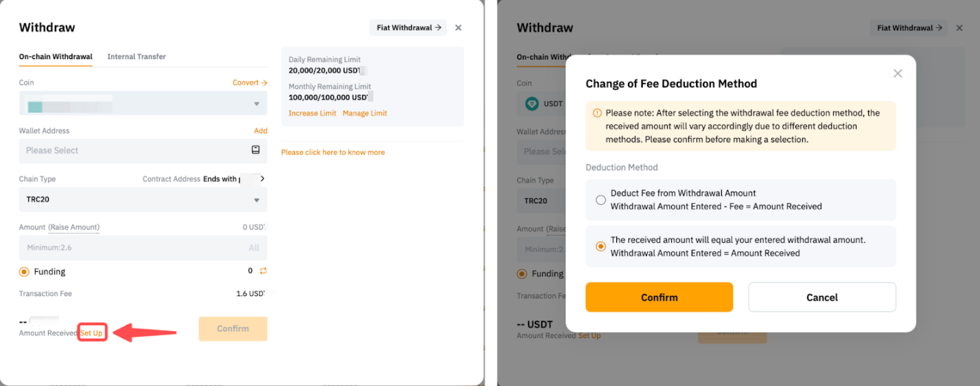This screenshot has width=980, height=386.
Task: Switch to the Internal Transfer tab
Action: click(x=137, y=56)
